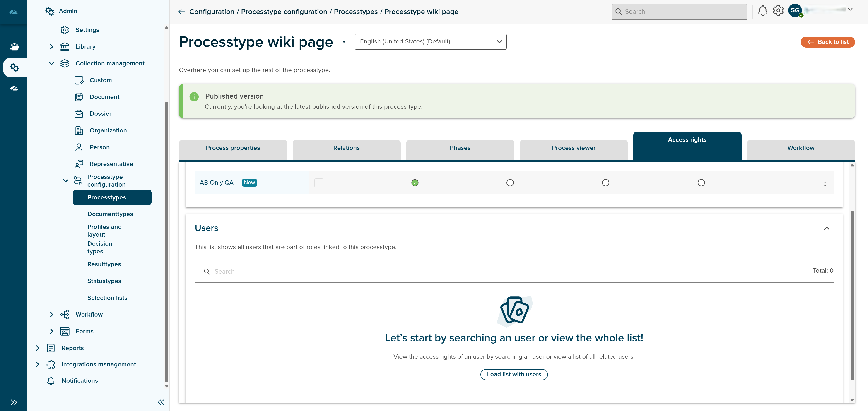Tick the AB Only QA checkbox

click(x=318, y=183)
